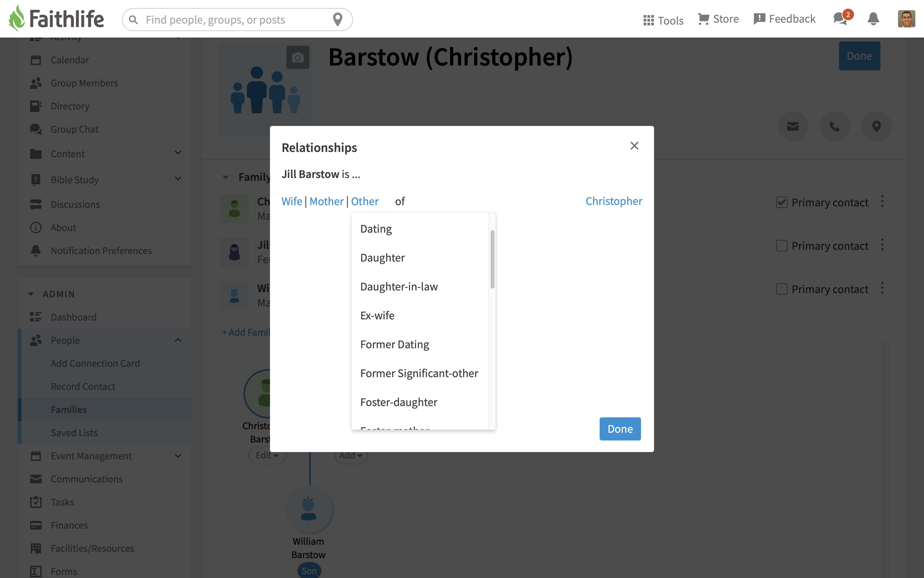Open the user profile avatar
The image size is (924, 578).
click(x=906, y=19)
